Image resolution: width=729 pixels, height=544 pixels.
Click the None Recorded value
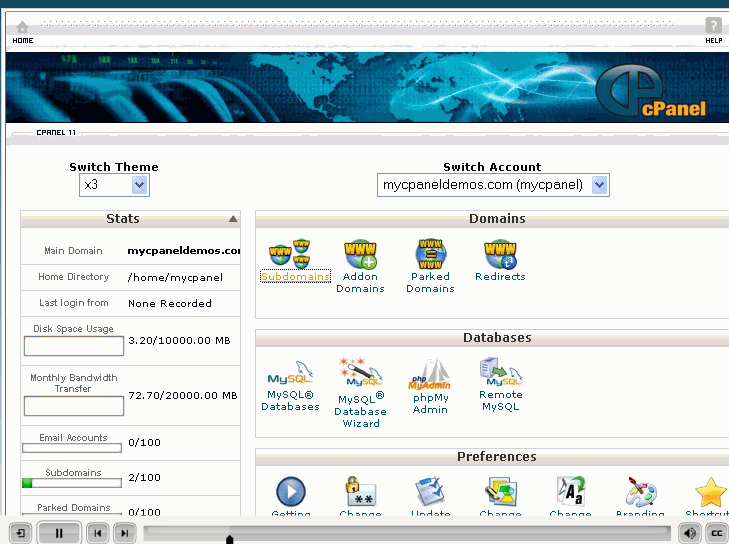tap(170, 304)
